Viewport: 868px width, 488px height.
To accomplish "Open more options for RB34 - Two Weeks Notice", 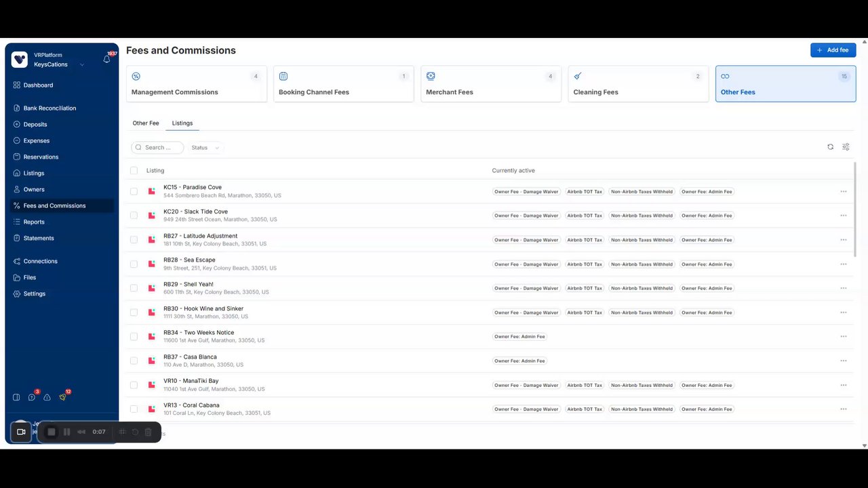I will pos(844,336).
